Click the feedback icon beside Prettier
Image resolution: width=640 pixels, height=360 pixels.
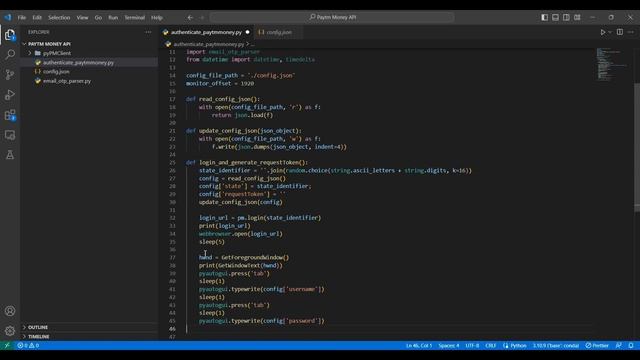coord(619,345)
